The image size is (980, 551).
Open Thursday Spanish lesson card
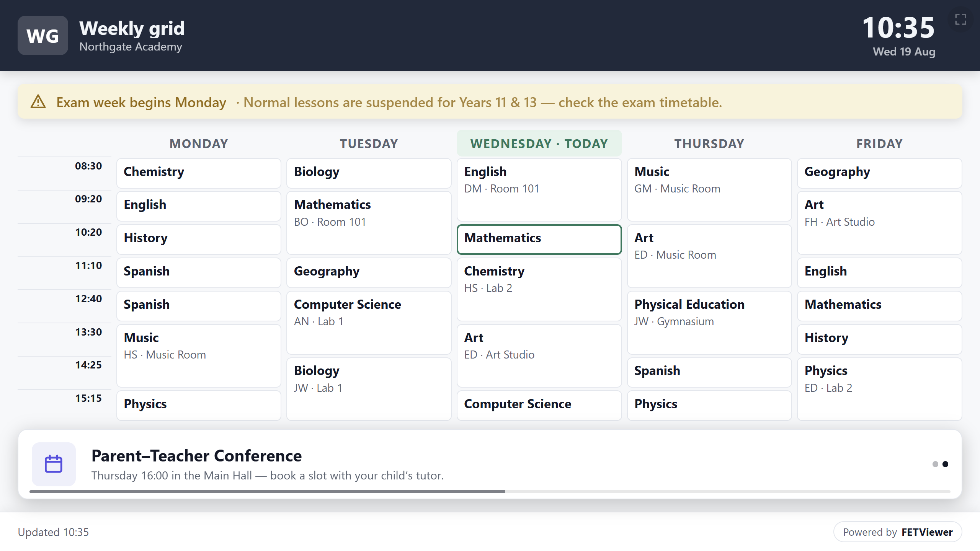point(709,372)
